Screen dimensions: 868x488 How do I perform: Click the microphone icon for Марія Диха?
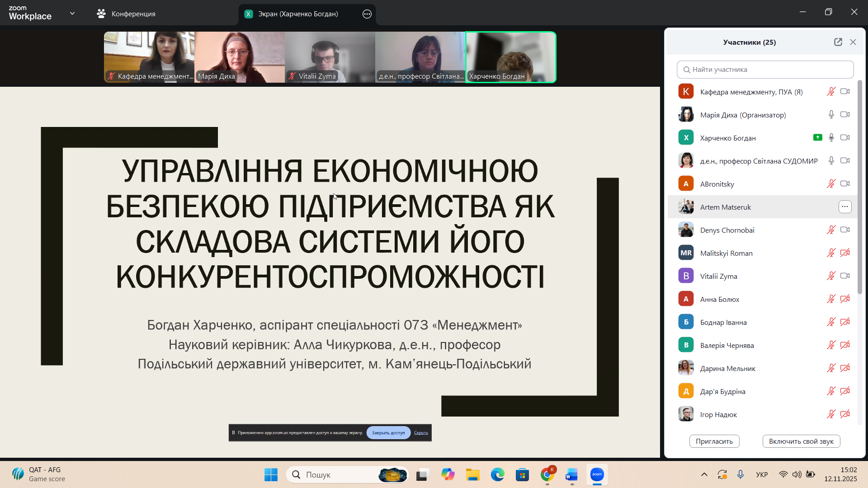point(831,115)
